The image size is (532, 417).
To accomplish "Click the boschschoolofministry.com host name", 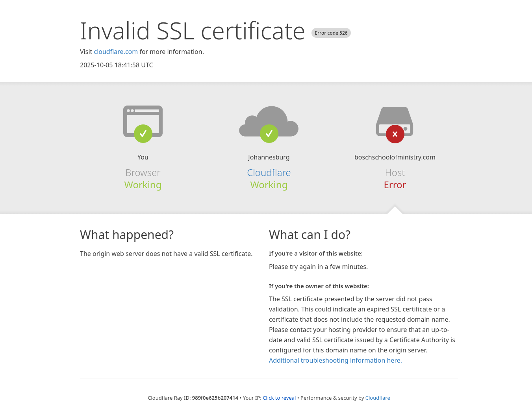I will click(x=395, y=157).
